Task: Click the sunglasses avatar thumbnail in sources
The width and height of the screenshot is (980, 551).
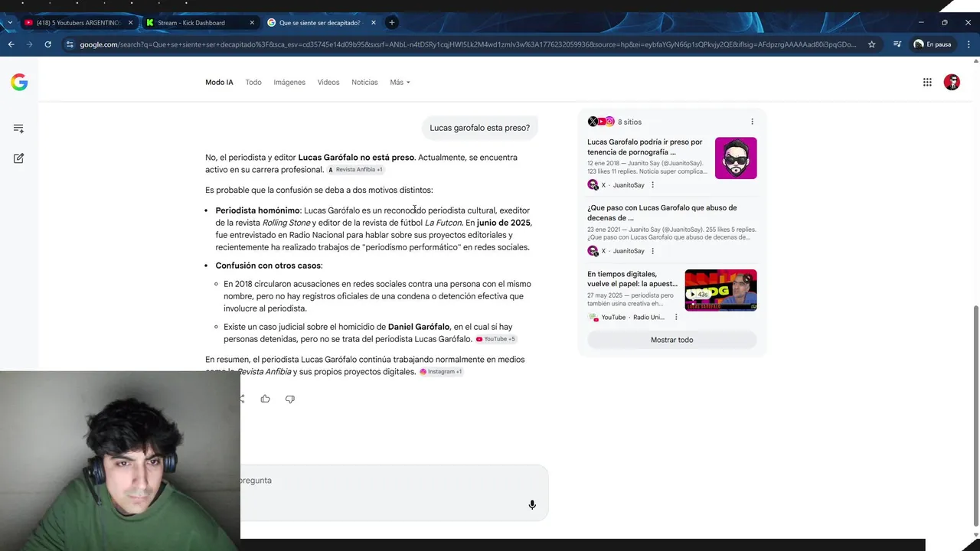Action: (x=736, y=158)
